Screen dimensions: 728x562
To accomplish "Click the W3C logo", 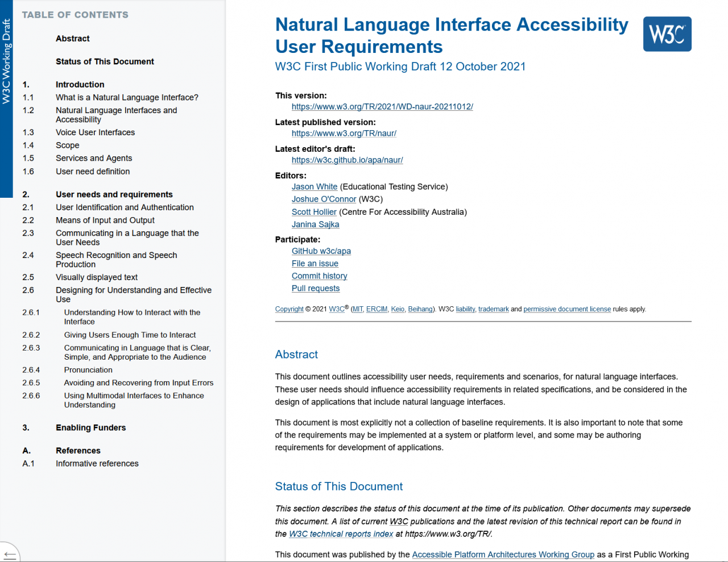I will [x=667, y=34].
